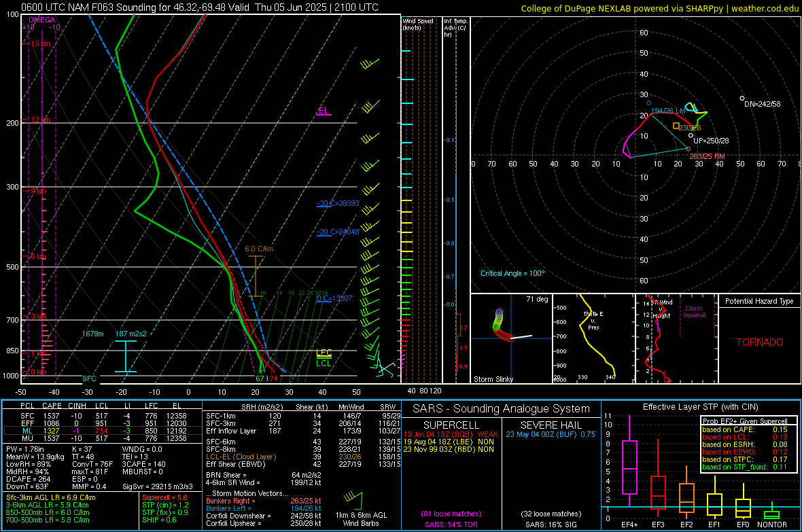
Task: Select the MU parcel row in table
Action: click(103, 438)
